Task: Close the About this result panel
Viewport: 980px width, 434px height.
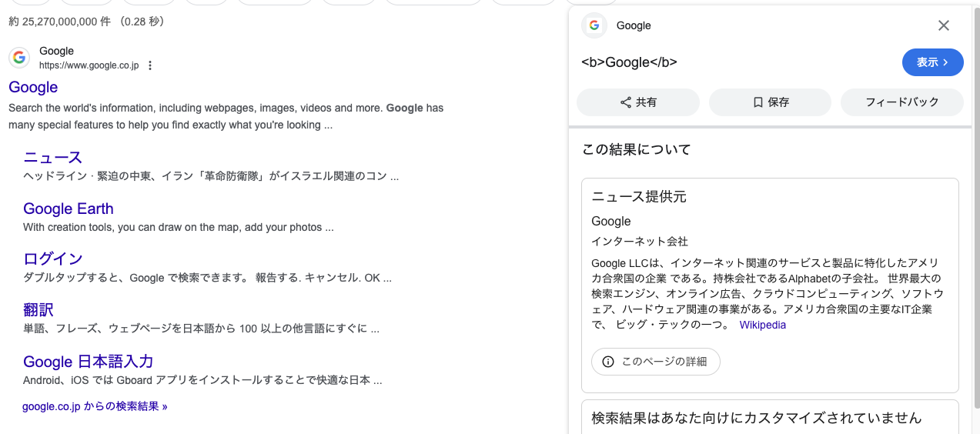Action: click(944, 25)
